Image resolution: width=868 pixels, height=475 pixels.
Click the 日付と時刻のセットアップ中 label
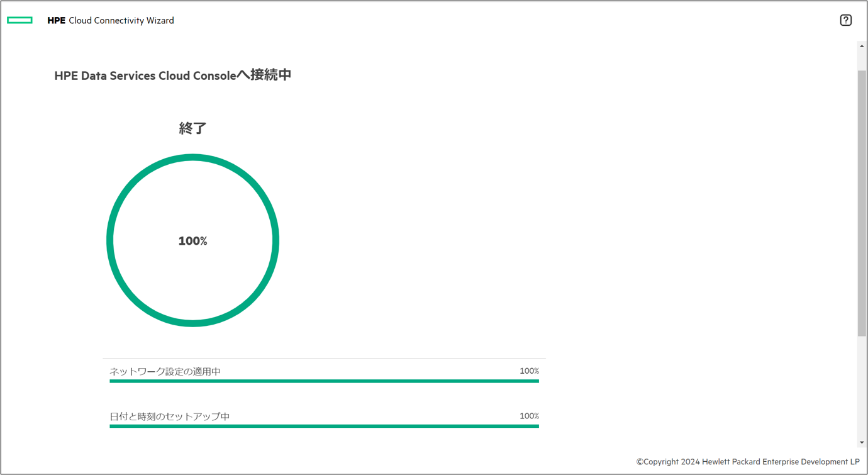[169, 416]
